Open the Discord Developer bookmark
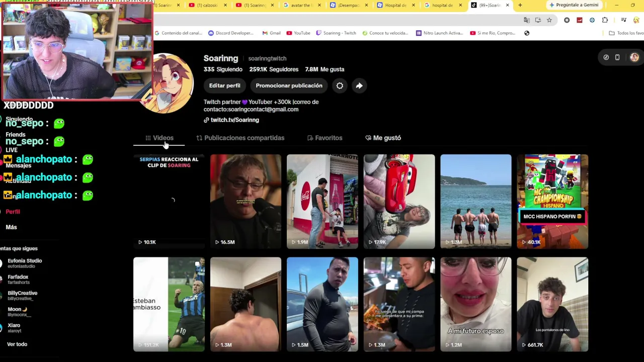 230,33
